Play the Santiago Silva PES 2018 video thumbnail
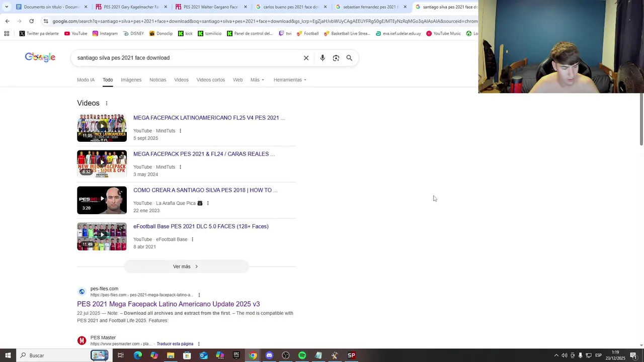This screenshot has height=362, width=644. [x=102, y=200]
